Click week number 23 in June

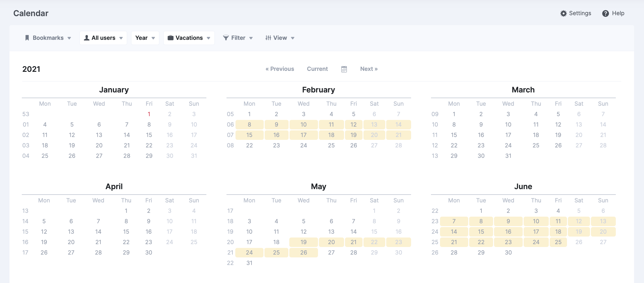click(x=435, y=221)
